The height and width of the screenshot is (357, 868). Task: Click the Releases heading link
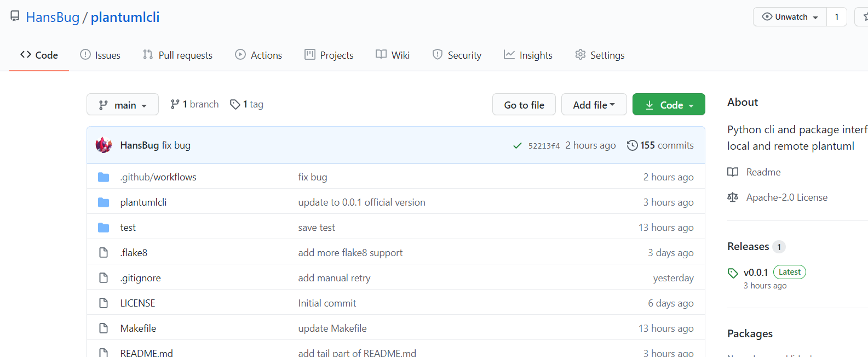coord(748,247)
